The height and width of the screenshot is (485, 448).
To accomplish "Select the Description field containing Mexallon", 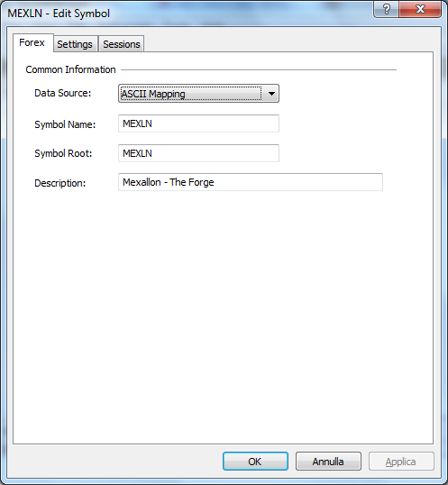I will click(x=251, y=182).
